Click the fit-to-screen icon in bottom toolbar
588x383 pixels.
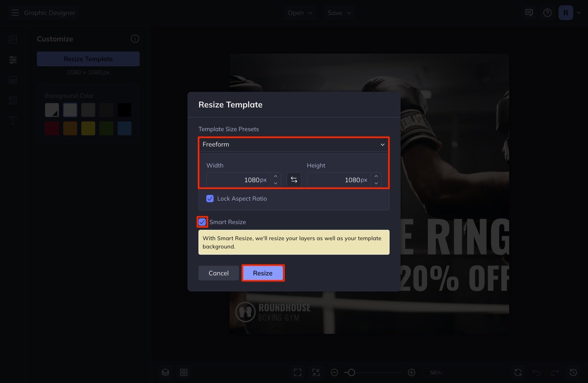(x=297, y=372)
